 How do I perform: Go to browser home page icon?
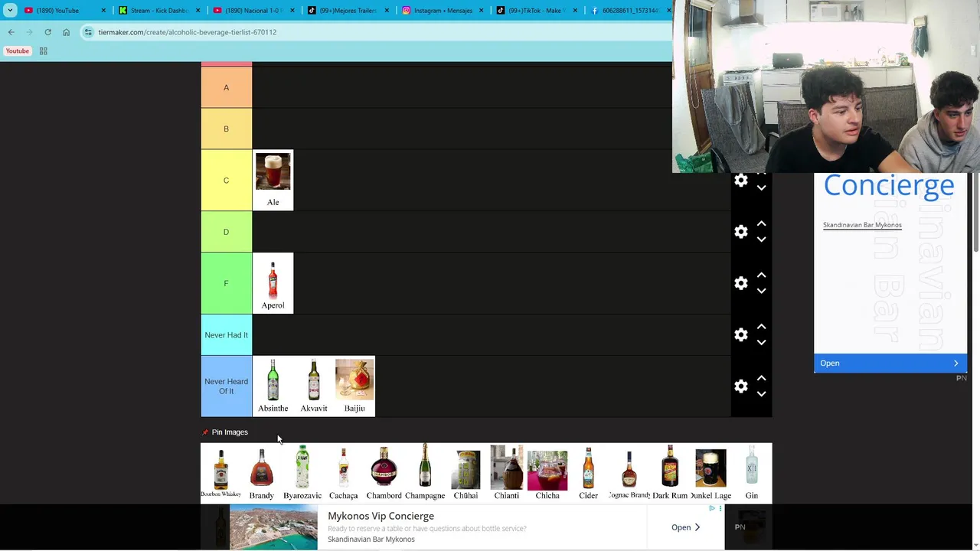66,32
